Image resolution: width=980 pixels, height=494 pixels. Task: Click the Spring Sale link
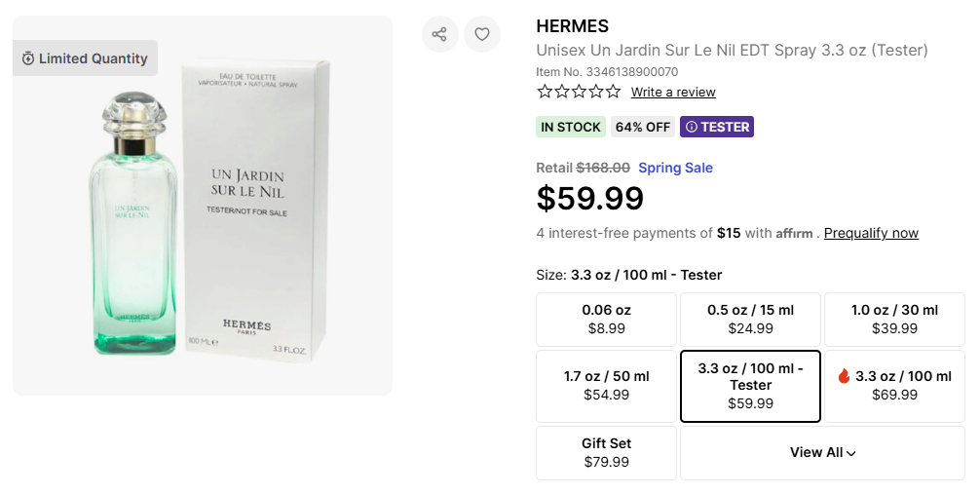click(x=675, y=168)
